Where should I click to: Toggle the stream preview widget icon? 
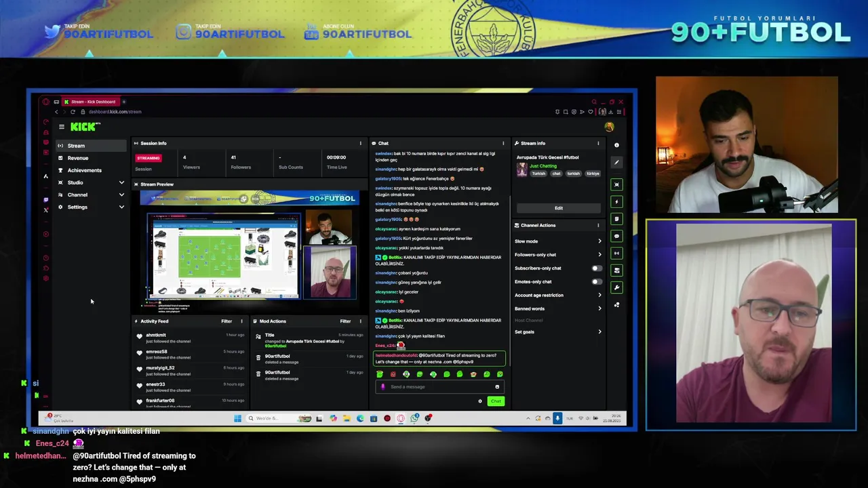(x=616, y=184)
